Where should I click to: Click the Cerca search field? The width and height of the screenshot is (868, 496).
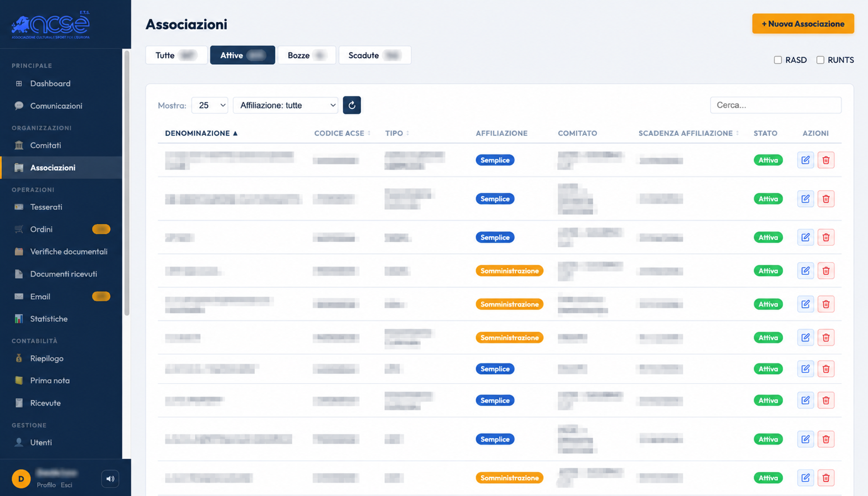(x=776, y=105)
